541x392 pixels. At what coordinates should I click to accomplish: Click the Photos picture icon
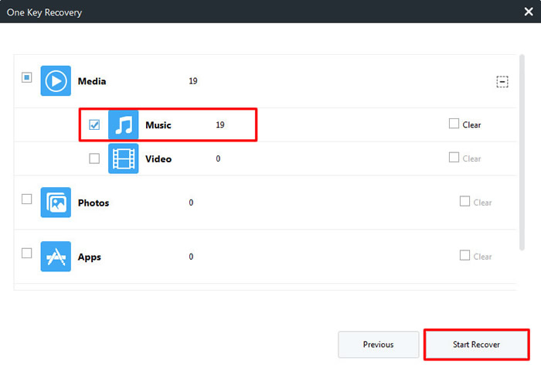pos(56,203)
